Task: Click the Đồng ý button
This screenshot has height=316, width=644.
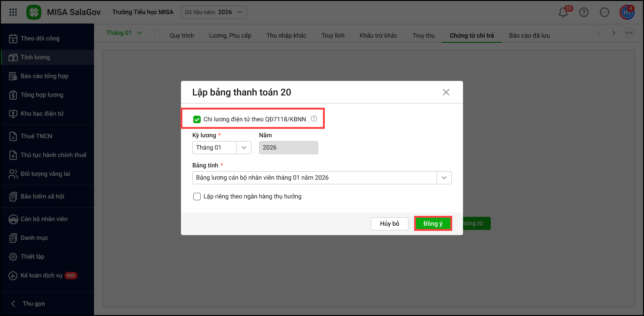Action: pos(433,224)
